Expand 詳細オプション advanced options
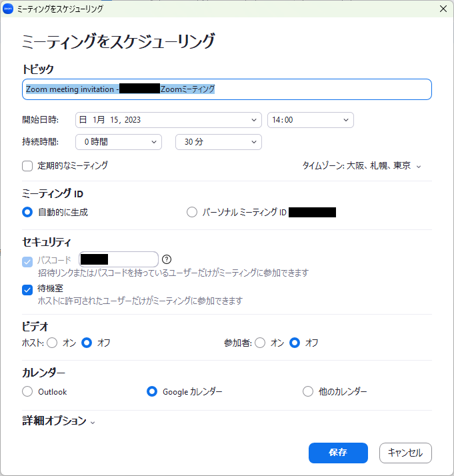The height and width of the screenshot is (476, 454). (59, 421)
